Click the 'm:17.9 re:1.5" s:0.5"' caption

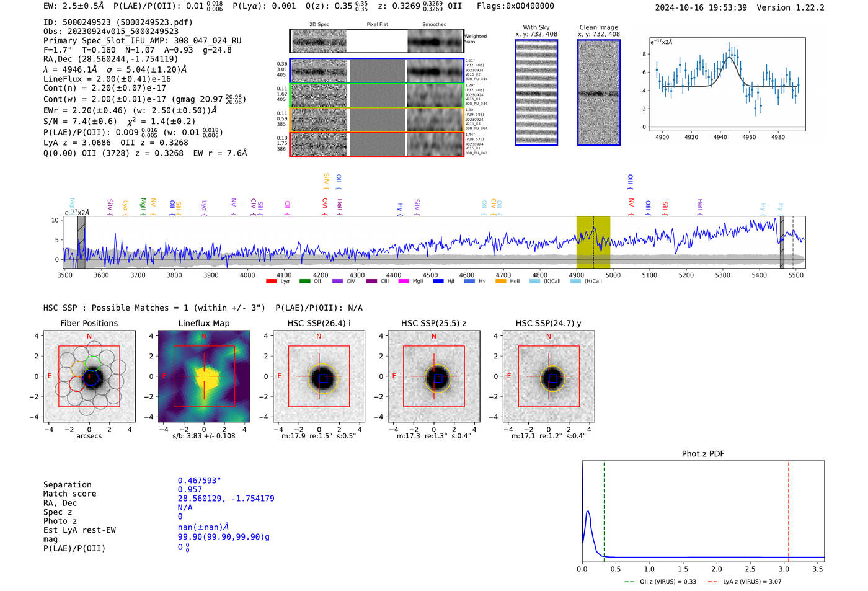pyautogui.click(x=319, y=436)
